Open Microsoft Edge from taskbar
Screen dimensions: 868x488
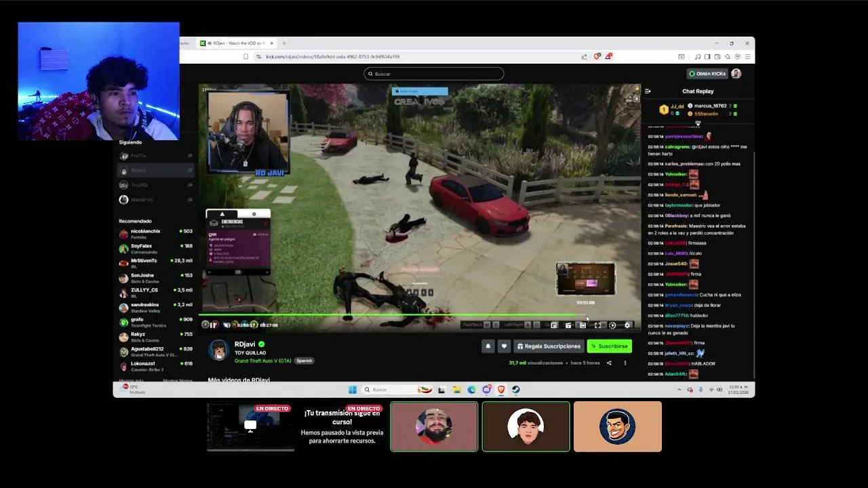472,390
